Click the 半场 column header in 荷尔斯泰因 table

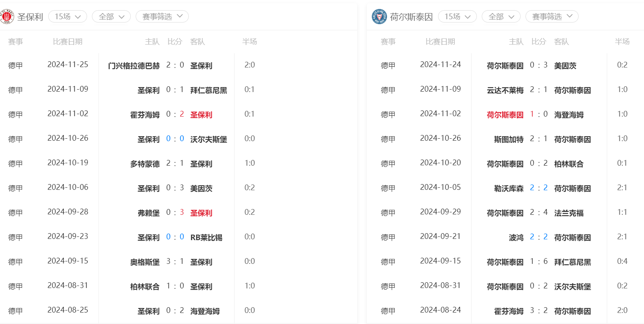pyautogui.click(x=622, y=41)
